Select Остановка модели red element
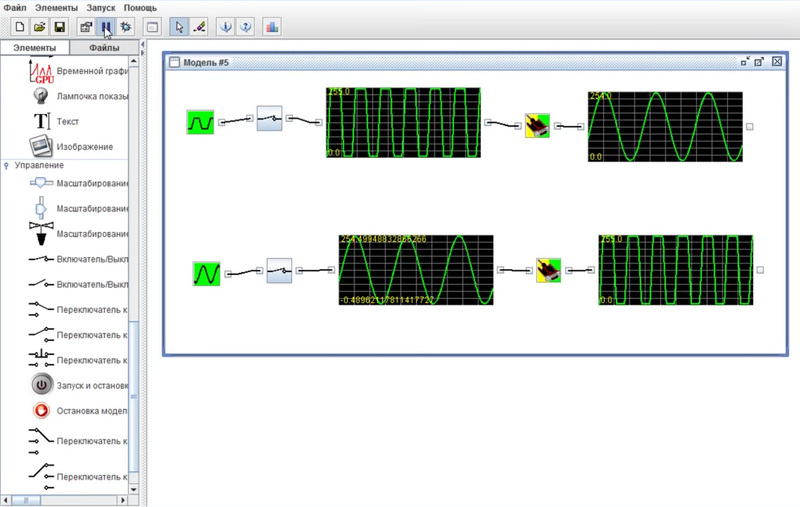 tap(78, 411)
